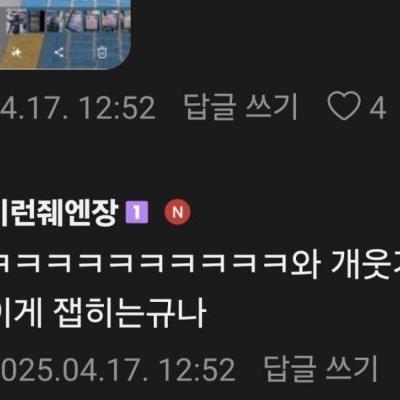Like the comment with the heart icon
Viewport: 400px width, 400px height.
[x=344, y=107]
